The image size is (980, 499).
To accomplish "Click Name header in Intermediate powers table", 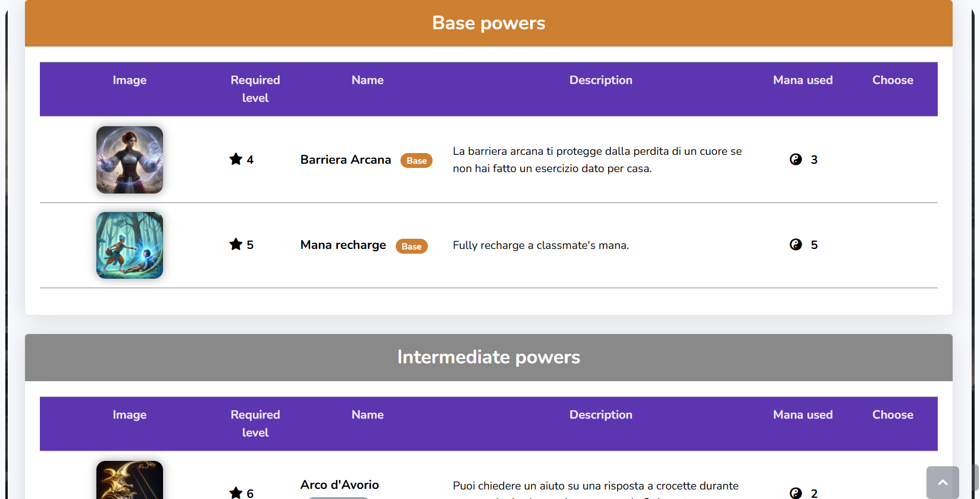I will click(x=368, y=414).
